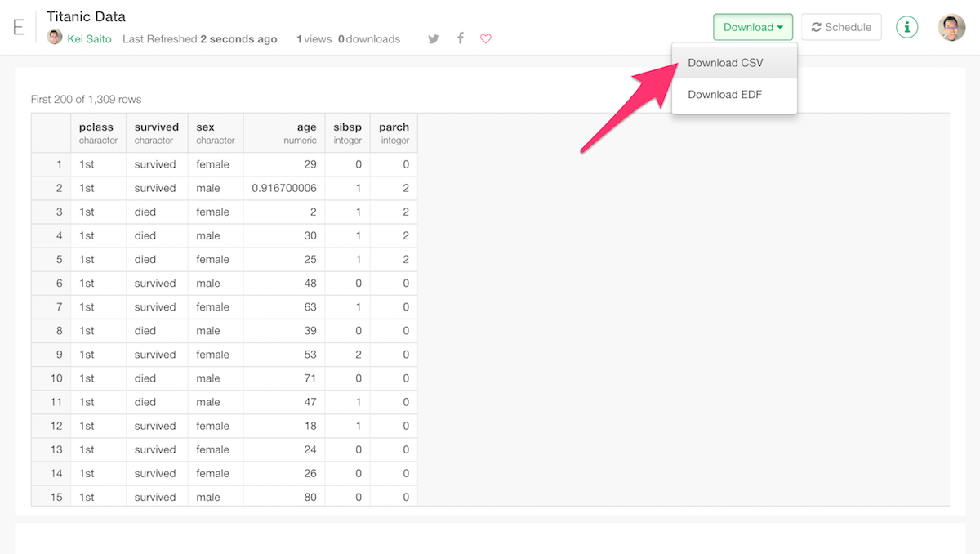This screenshot has width=980, height=554.
Task: Open your profile via the top-right avatar
Action: tap(951, 27)
